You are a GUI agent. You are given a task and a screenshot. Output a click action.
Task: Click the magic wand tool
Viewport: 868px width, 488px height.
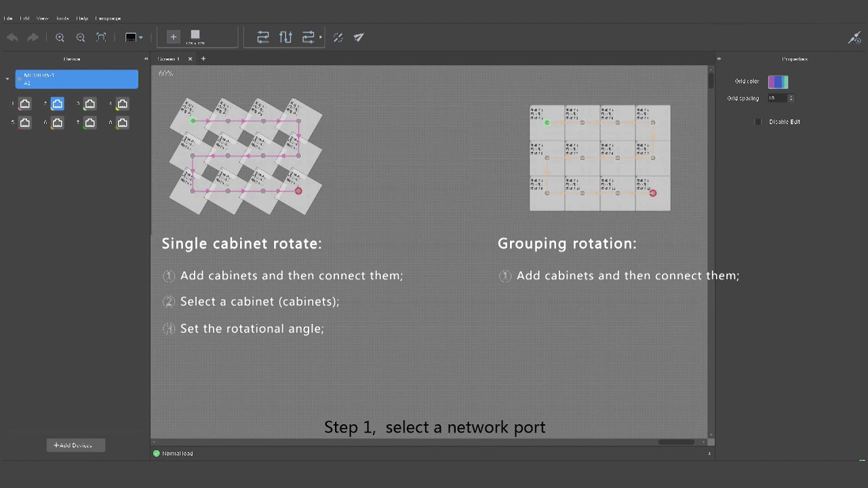tap(338, 37)
